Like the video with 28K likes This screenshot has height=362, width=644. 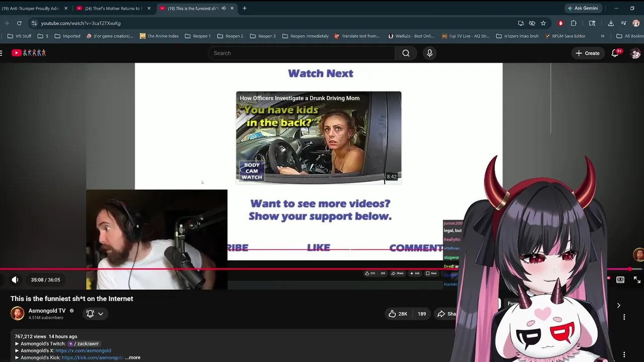[x=397, y=314]
